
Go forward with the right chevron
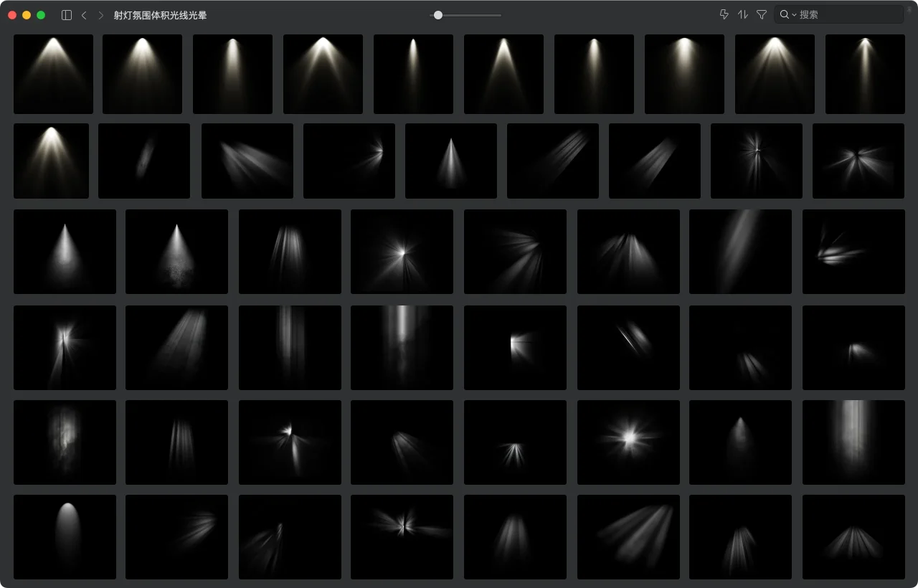pos(101,15)
